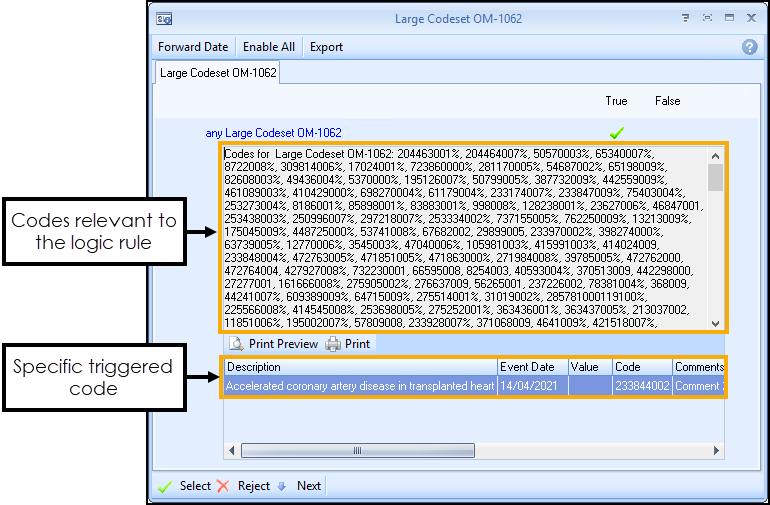This screenshot has height=505, width=770.
Task: Click the red Reject cross icon
Action: (223, 486)
